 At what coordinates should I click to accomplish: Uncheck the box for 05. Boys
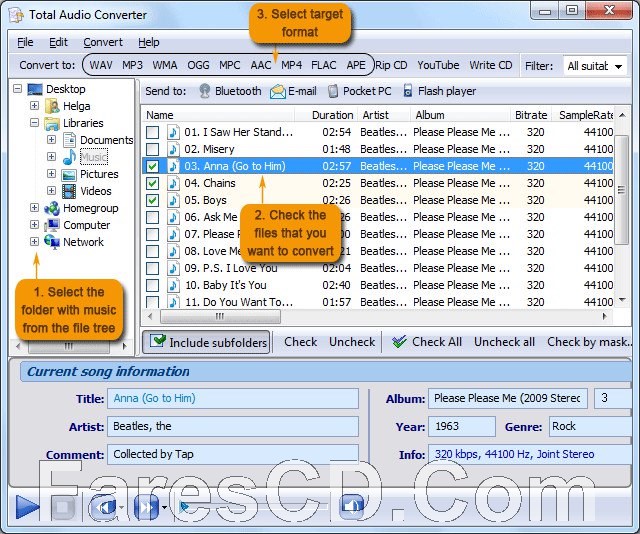153,200
